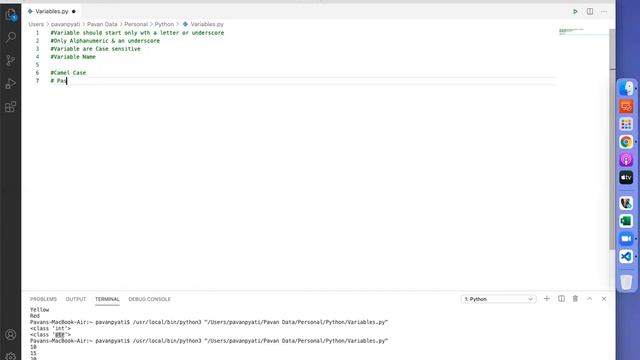Split the terminal panel
The image size is (640, 360).
pos(561,299)
